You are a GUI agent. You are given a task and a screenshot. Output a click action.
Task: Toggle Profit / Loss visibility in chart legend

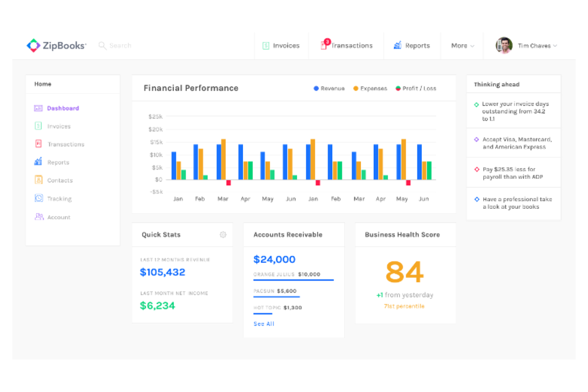[416, 88]
